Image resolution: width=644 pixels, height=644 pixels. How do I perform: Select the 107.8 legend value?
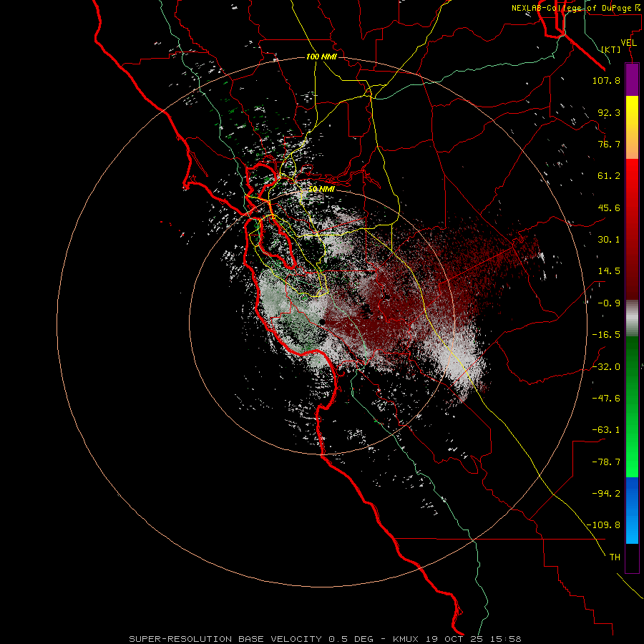(606, 80)
